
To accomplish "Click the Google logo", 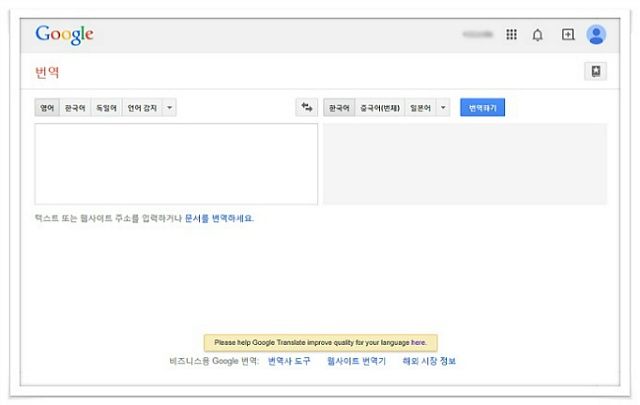I will [64, 34].
